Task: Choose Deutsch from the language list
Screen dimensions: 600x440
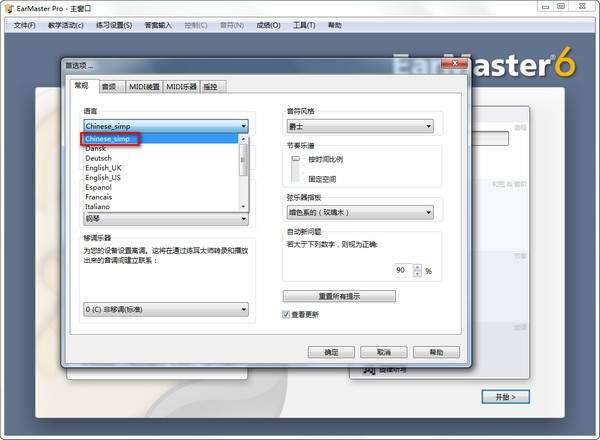Action: (99, 158)
